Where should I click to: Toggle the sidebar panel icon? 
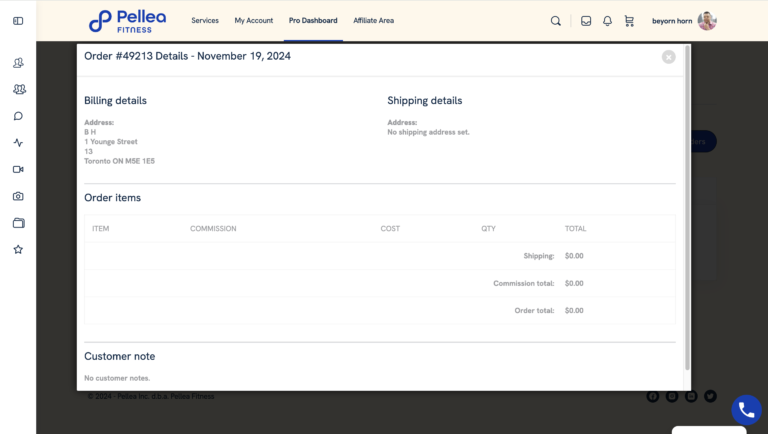(18, 21)
